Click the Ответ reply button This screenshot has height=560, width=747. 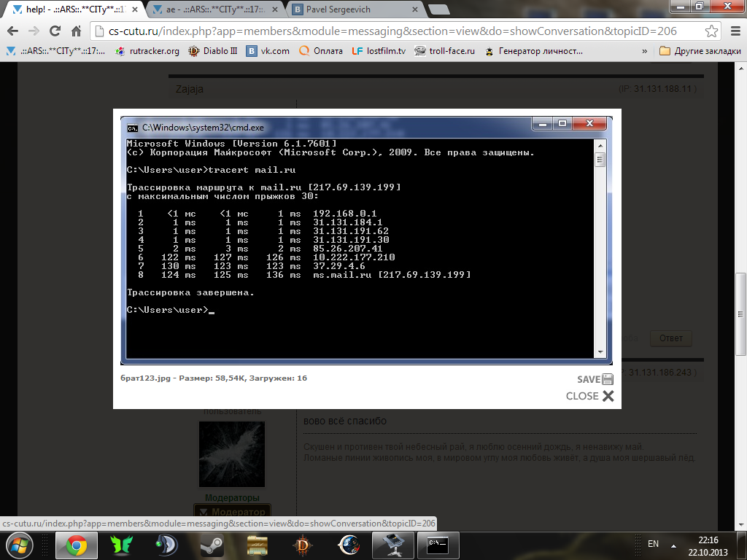point(671,338)
